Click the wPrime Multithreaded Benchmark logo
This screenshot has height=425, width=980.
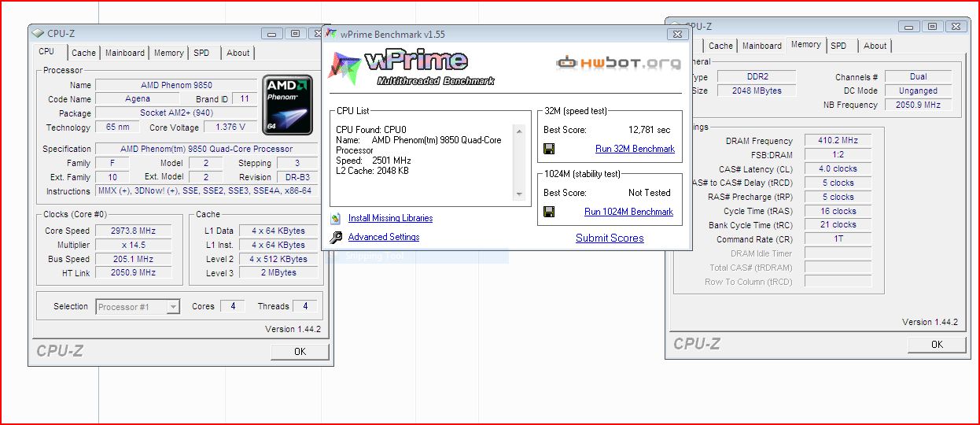pyautogui.click(x=413, y=68)
